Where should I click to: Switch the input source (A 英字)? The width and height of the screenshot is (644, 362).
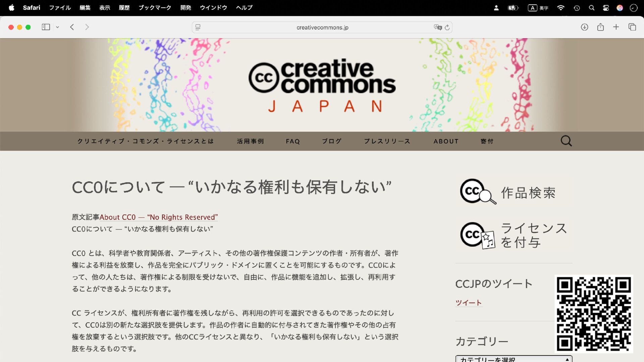[538, 8]
